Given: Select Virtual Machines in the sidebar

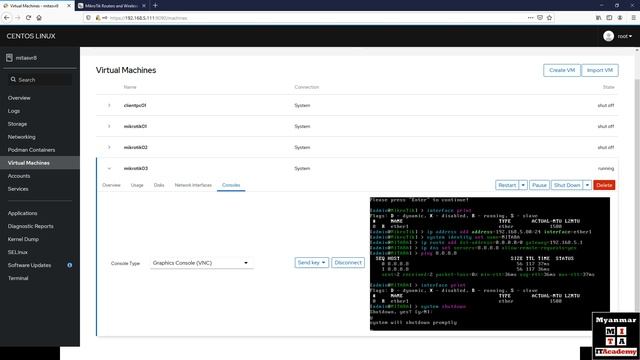Looking at the screenshot, I should pos(29,163).
